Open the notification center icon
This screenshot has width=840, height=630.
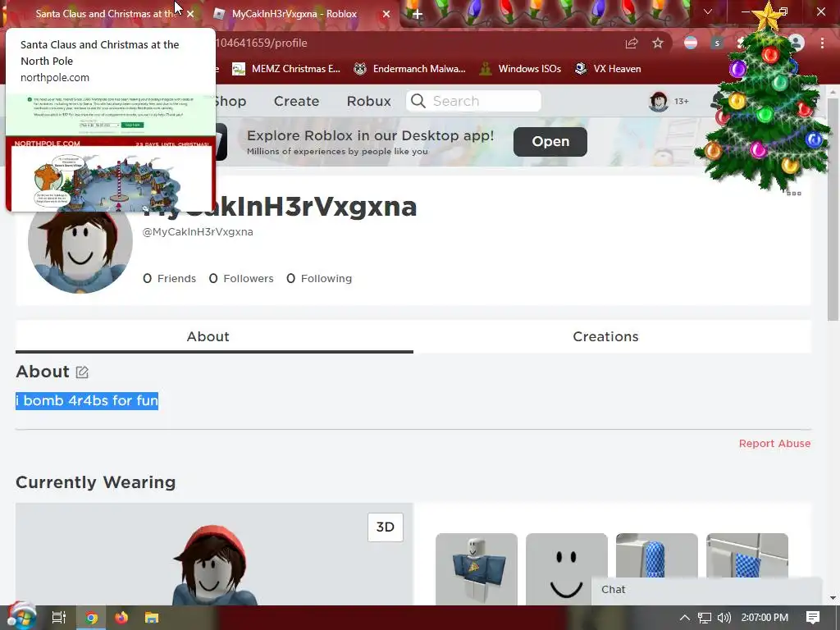pos(813,618)
